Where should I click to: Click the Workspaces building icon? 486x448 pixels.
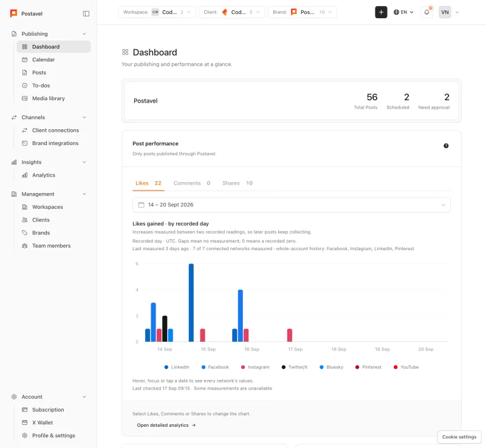[25, 207]
